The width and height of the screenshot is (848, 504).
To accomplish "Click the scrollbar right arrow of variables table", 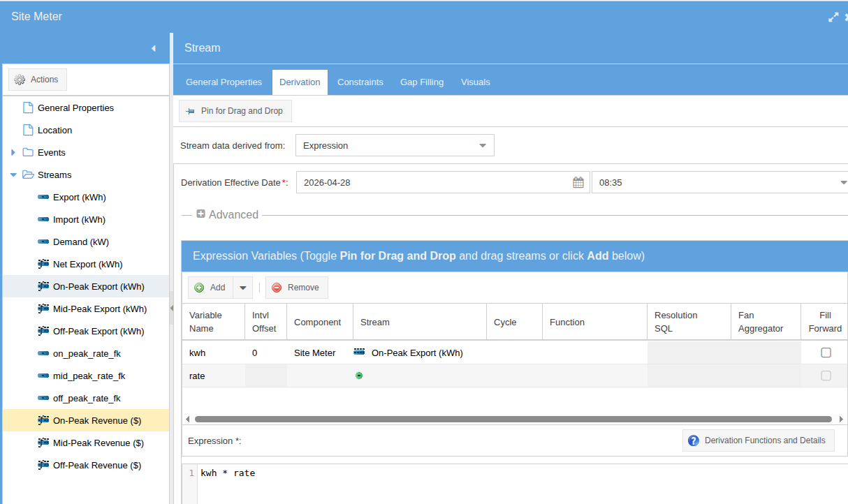I will [x=840, y=420].
